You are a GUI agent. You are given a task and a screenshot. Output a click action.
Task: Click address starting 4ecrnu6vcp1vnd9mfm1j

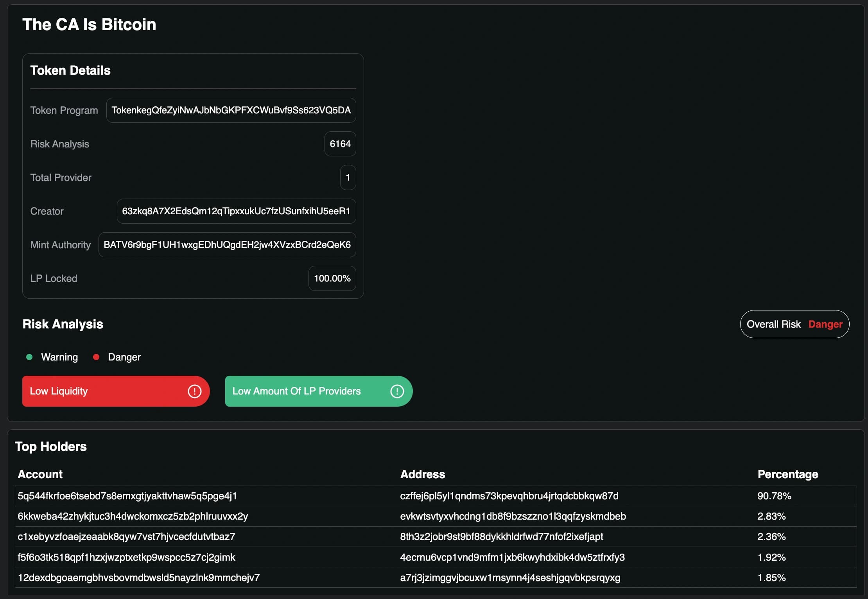tap(513, 557)
